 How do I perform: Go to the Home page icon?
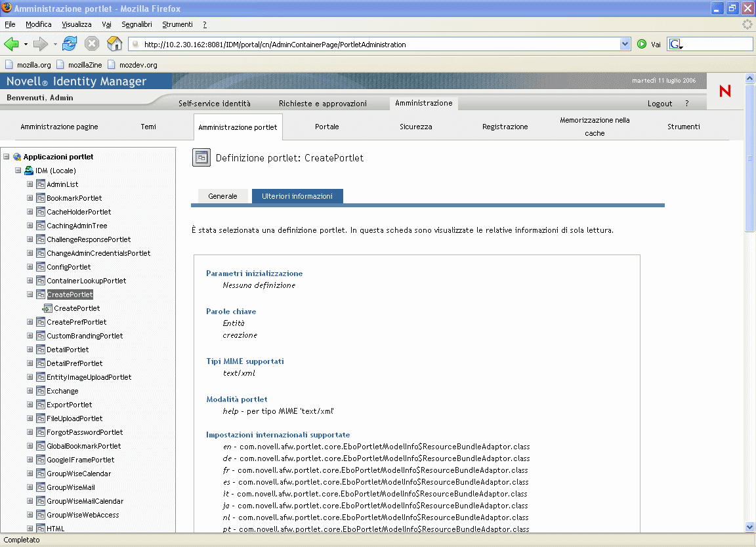tap(114, 44)
